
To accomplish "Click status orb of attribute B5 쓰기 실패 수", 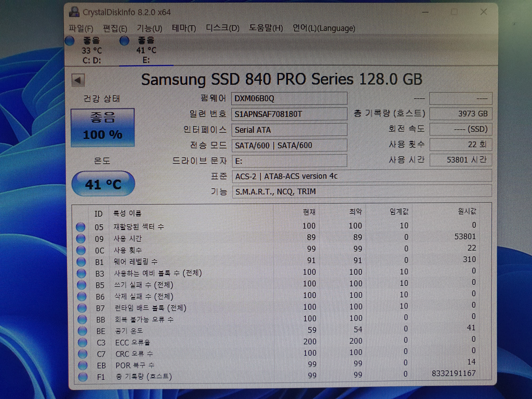I will pyautogui.click(x=82, y=285).
